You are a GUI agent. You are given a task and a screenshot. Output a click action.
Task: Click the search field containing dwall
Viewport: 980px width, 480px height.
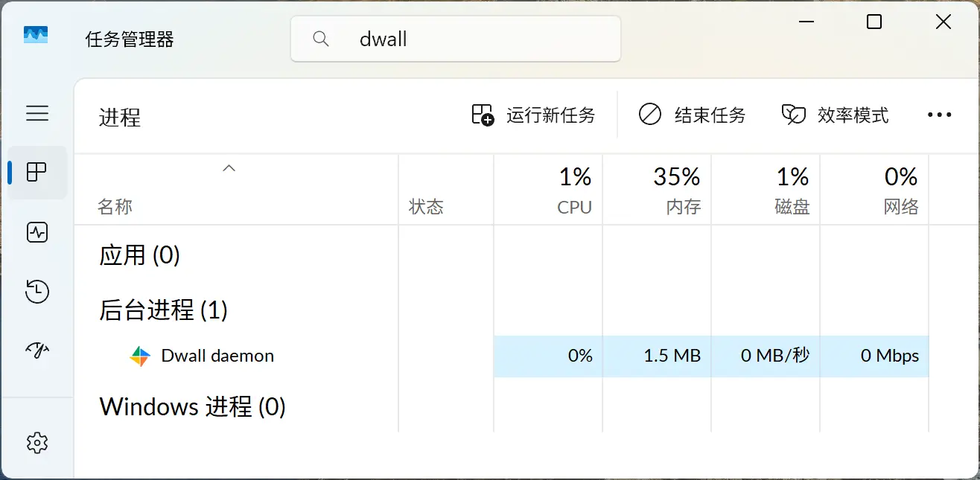(x=456, y=38)
